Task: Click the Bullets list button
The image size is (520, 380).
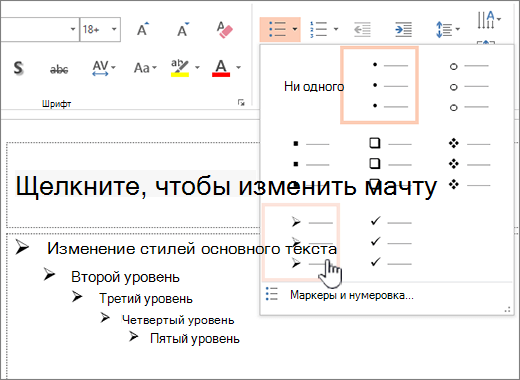Action: click(x=277, y=29)
